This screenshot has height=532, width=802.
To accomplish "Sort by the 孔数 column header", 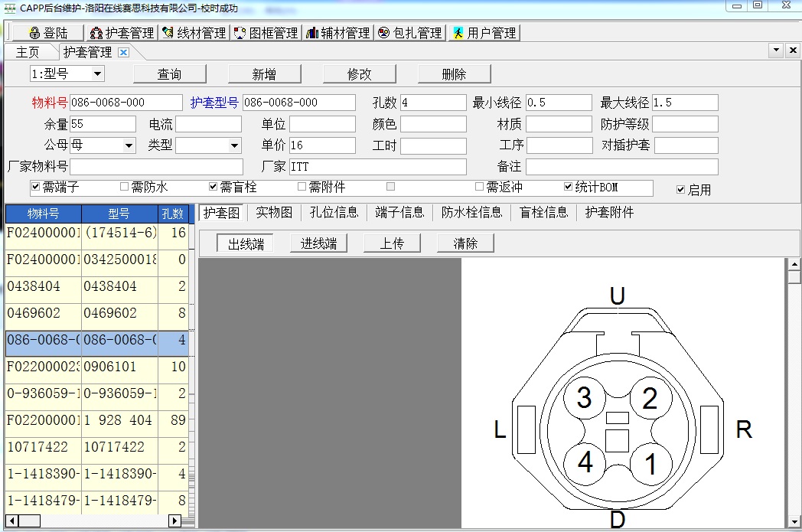I will 173,214.
